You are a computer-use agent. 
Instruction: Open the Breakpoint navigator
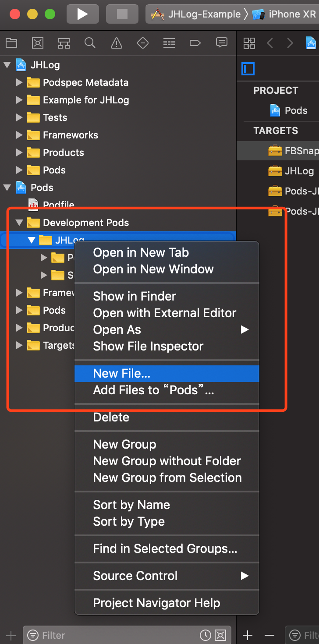pyautogui.click(x=195, y=43)
